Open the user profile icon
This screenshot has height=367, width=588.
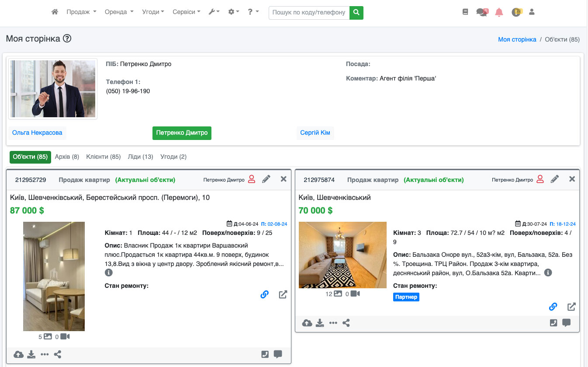pos(532,12)
